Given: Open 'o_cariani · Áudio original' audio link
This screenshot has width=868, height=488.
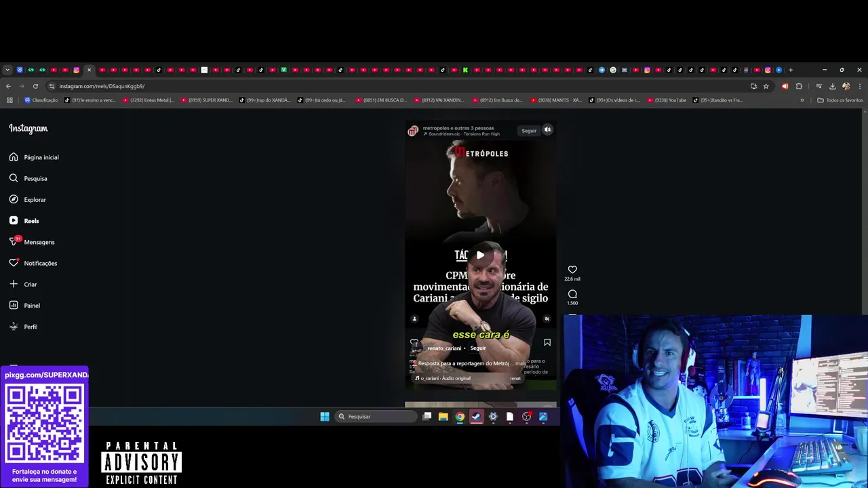Looking at the screenshot, I should 446,378.
